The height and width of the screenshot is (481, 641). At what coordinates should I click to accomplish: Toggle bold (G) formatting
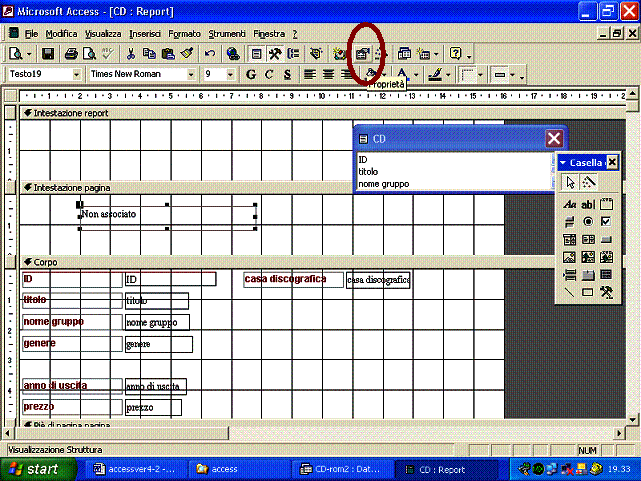click(251, 74)
